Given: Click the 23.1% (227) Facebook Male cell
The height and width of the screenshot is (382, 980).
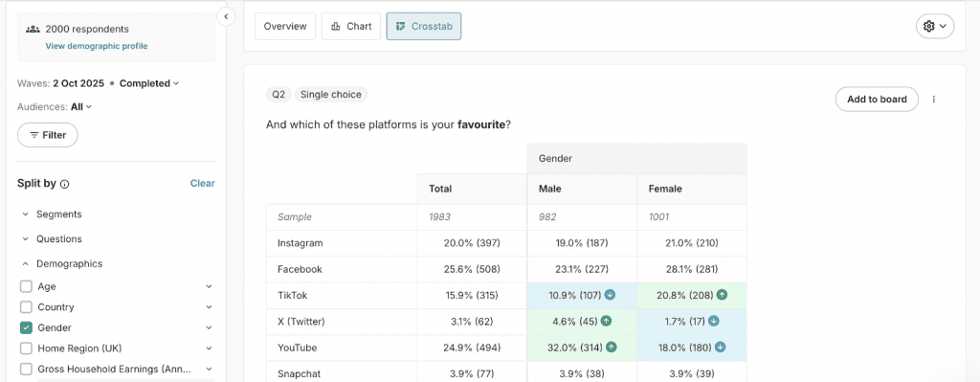Looking at the screenshot, I should pyautogui.click(x=582, y=269).
